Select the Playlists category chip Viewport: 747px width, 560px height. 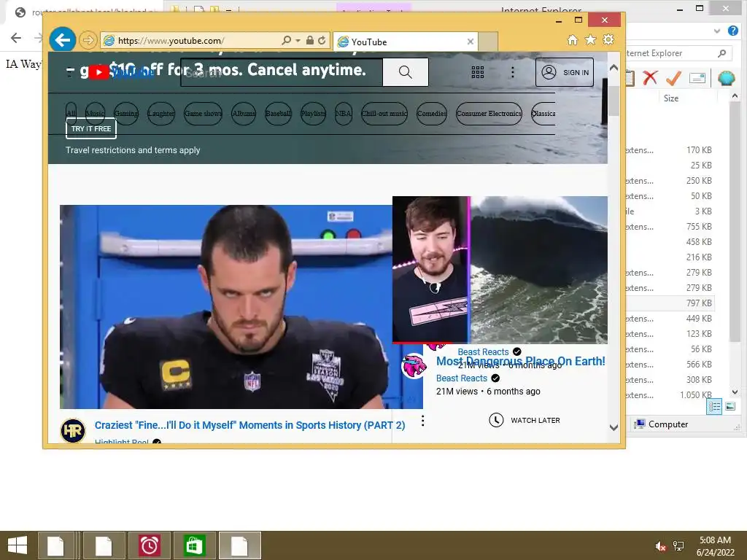pos(313,113)
